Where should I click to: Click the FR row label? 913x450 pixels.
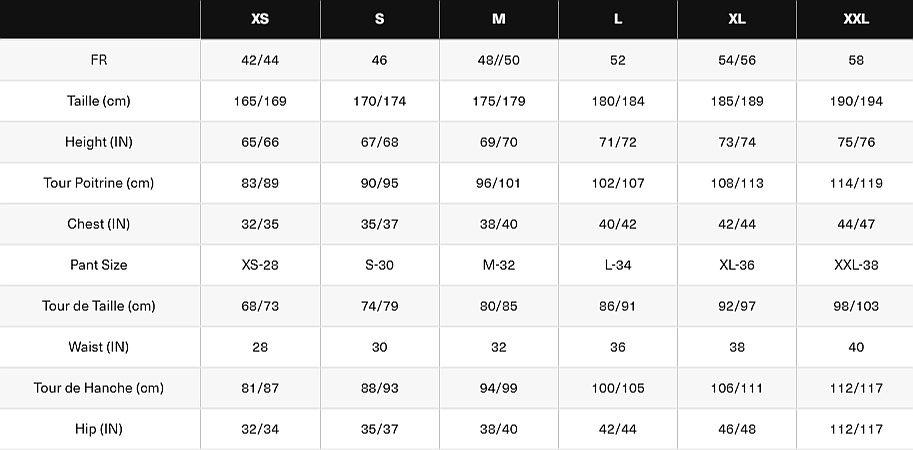click(x=99, y=60)
